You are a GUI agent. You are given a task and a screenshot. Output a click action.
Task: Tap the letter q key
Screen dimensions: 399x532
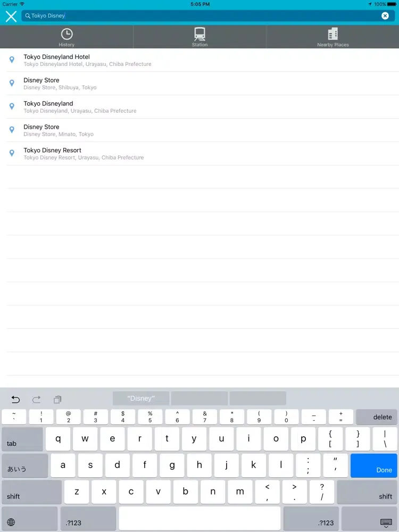[58, 439]
